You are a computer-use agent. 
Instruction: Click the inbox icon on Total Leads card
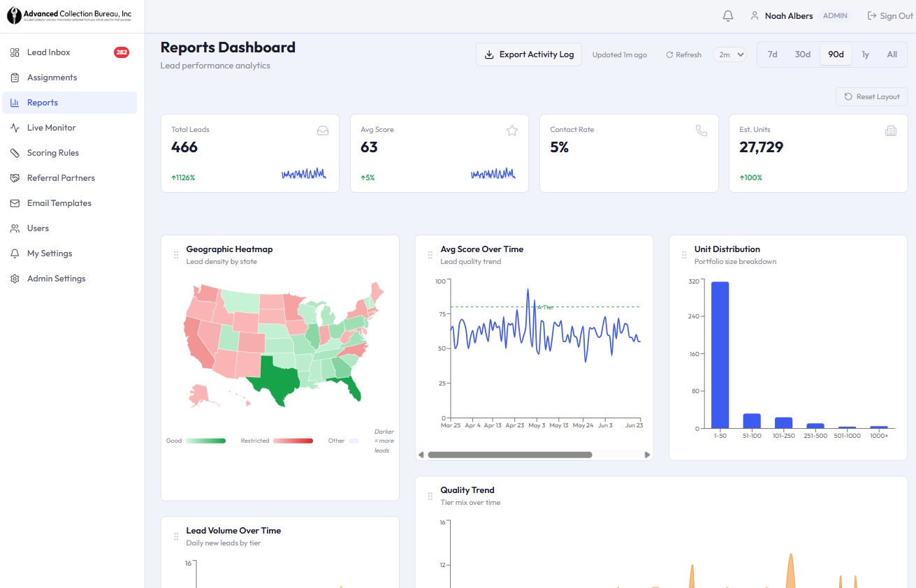[x=323, y=130]
